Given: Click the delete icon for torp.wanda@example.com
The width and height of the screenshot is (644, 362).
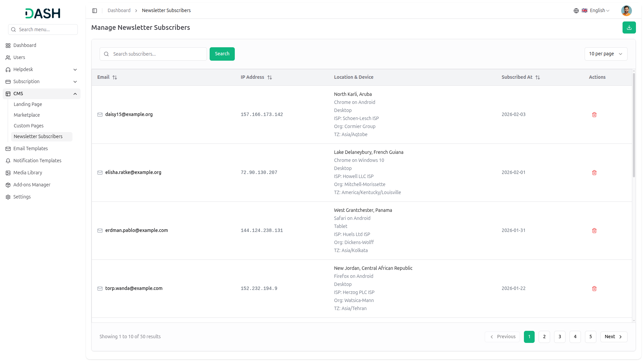Looking at the screenshot, I should coord(594,289).
